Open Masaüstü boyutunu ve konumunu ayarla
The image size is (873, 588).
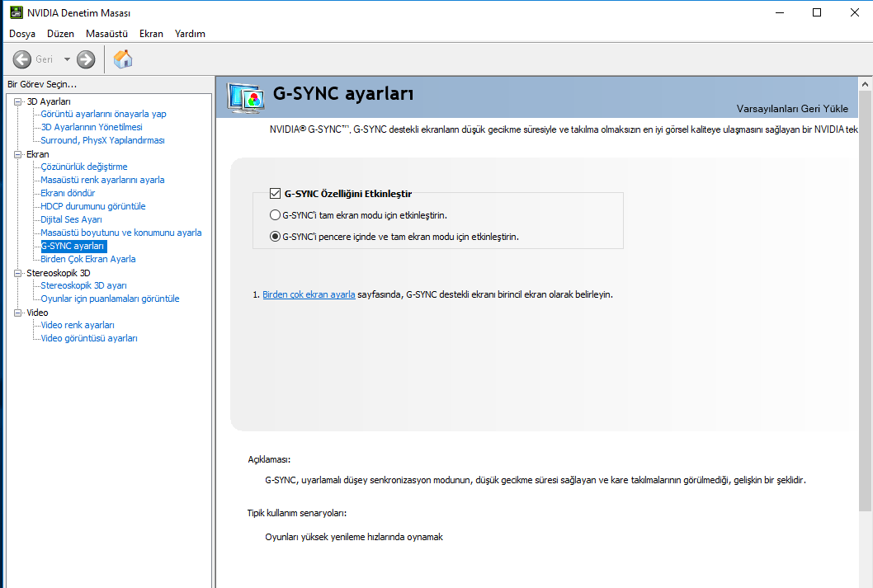coord(121,233)
